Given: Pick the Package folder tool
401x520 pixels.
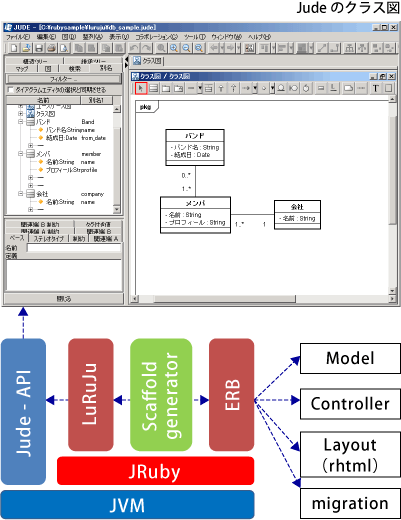Looking at the screenshot, I should coord(166,88).
